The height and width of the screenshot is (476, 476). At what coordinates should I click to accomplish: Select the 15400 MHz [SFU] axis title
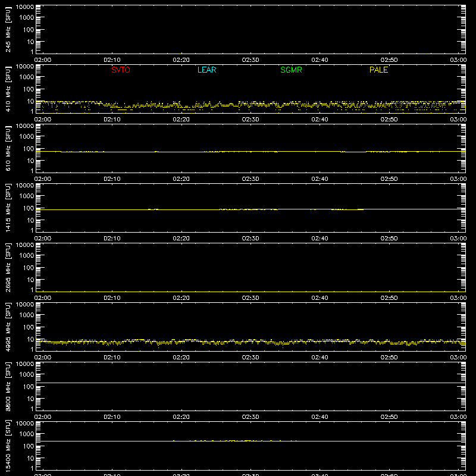[x=8, y=446]
